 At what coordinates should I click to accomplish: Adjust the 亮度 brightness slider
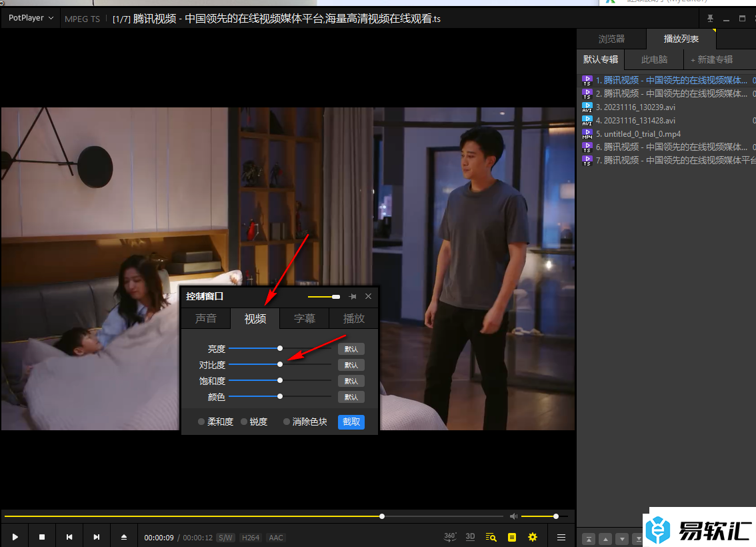(x=279, y=348)
